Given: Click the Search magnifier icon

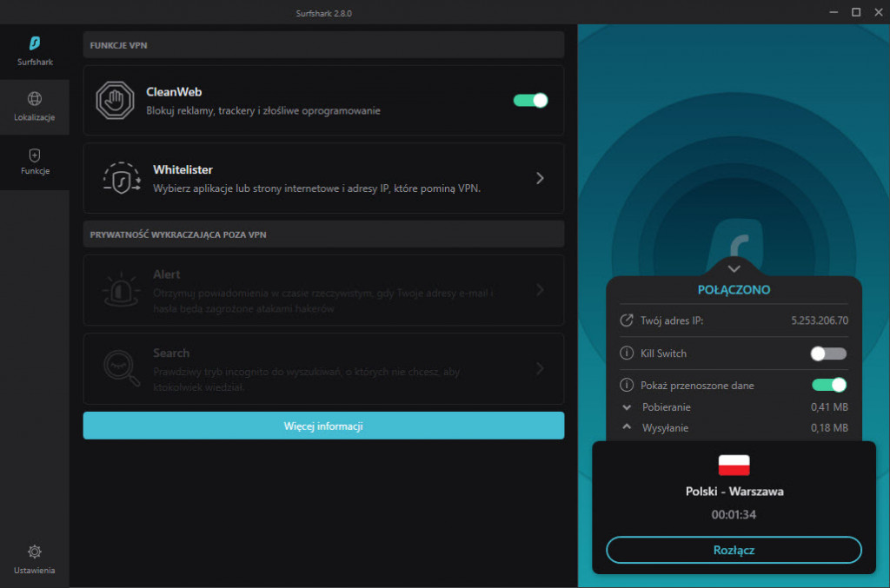Looking at the screenshot, I should click(122, 368).
